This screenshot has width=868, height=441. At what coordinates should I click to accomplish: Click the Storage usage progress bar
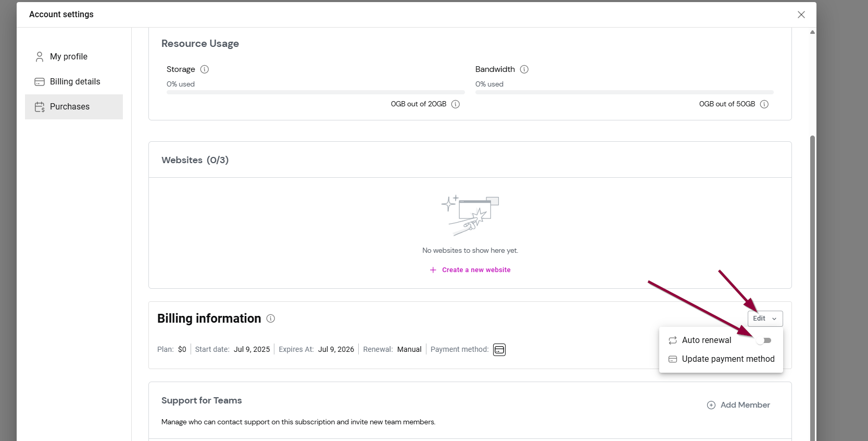click(x=316, y=92)
